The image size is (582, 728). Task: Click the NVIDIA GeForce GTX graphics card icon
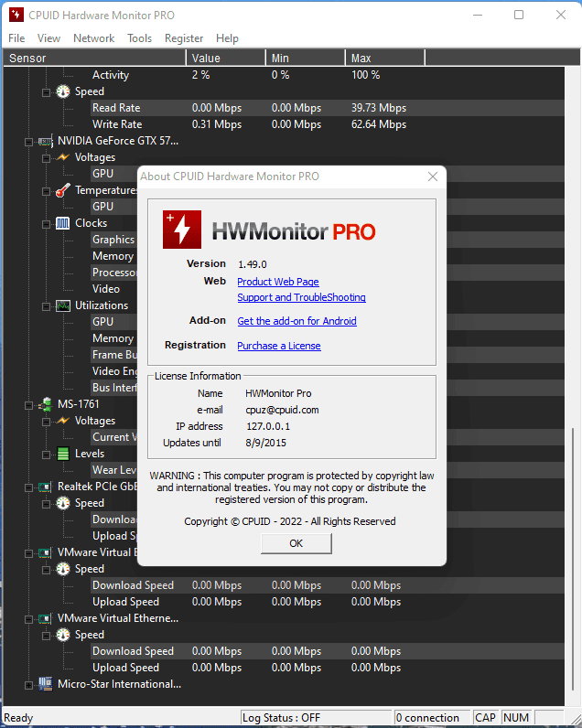coord(46,142)
